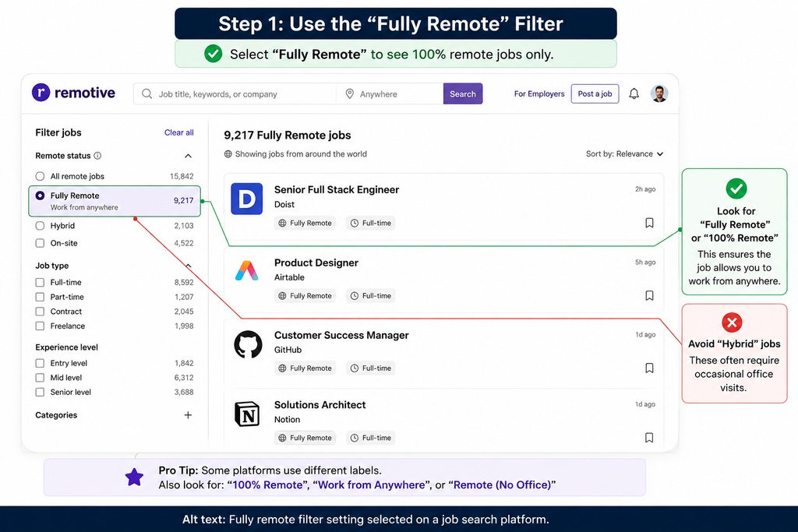Open the Senior Full Stack Engineer listing
The image size is (798, 532).
337,190
